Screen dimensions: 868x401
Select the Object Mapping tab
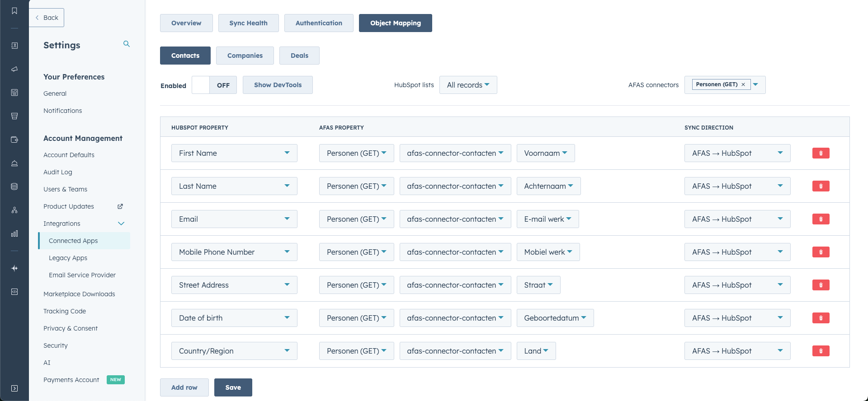pos(396,23)
